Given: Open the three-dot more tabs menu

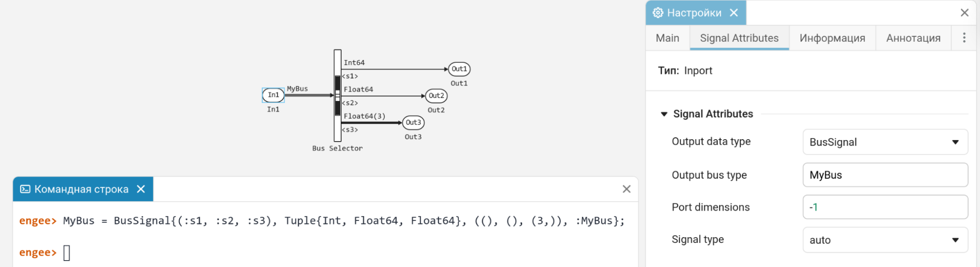Looking at the screenshot, I should click(x=964, y=38).
